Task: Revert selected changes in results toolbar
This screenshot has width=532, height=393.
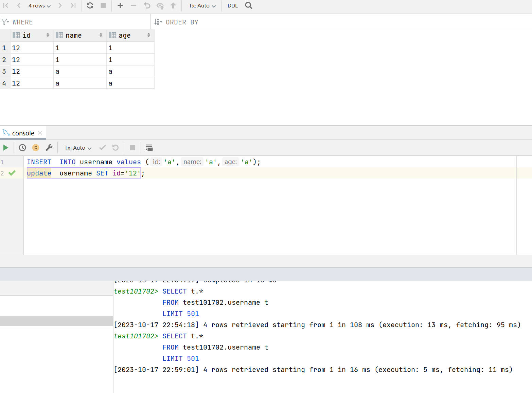Action: (x=147, y=5)
